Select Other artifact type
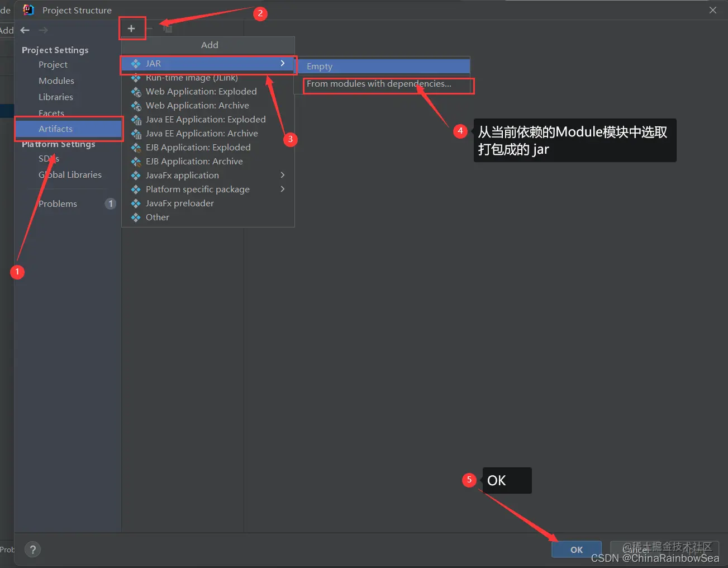This screenshot has height=568, width=728. click(x=208, y=217)
